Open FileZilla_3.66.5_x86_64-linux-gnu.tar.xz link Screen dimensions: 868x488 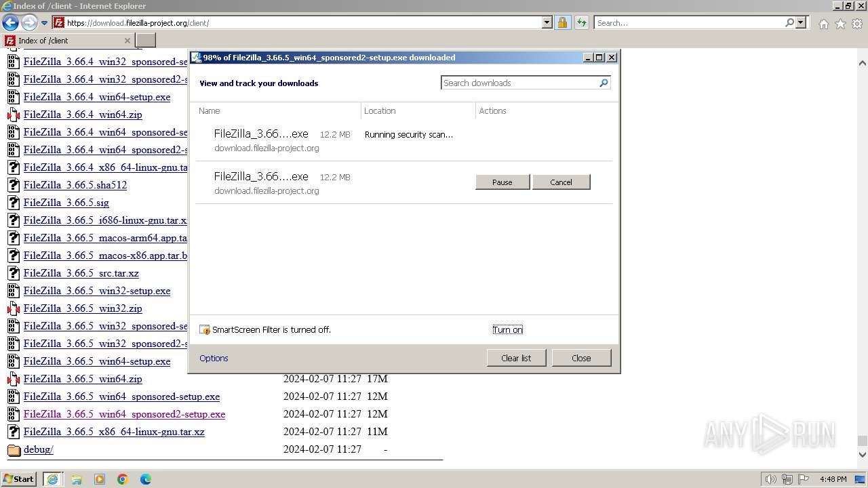click(x=114, y=432)
